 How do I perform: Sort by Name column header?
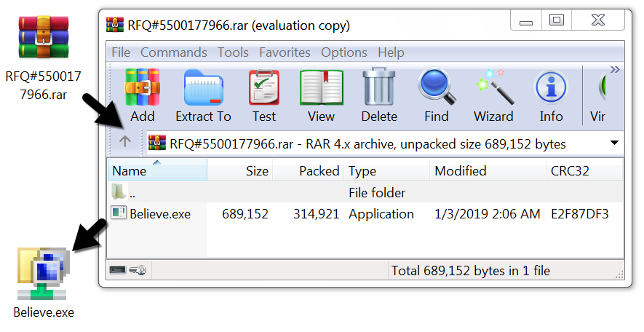tap(157, 170)
